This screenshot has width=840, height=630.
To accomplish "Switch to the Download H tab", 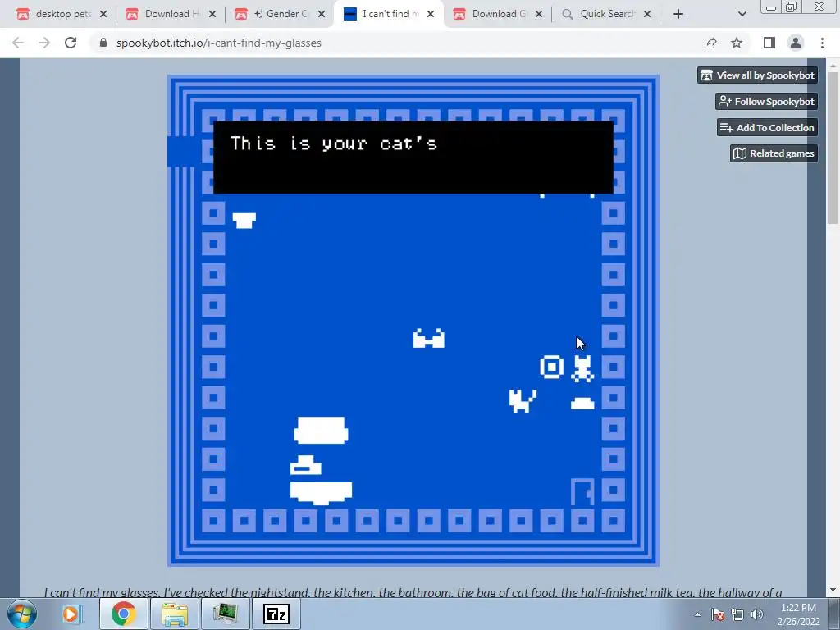I will click(x=171, y=14).
